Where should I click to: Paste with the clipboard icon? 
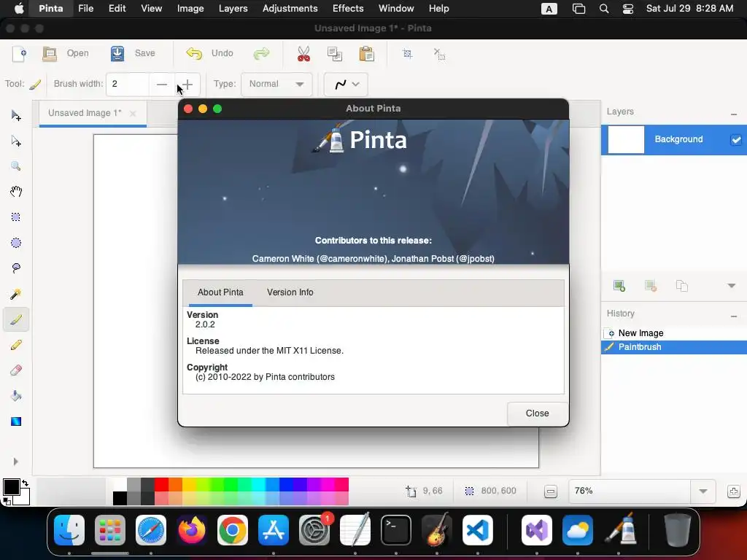click(x=366, y=54)
